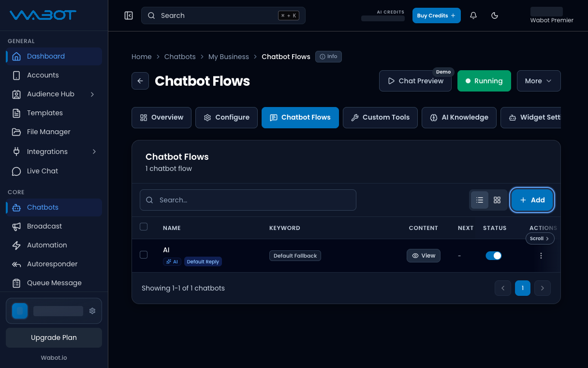This screenshot has height=368, width=588.
Task: Click the Info badge
Action: pos(328,57)
